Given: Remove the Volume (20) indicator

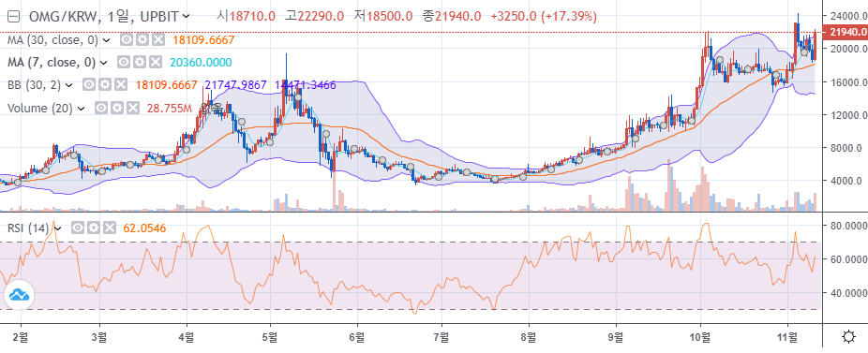Looking at the screenshot, I should coord(132,109).
